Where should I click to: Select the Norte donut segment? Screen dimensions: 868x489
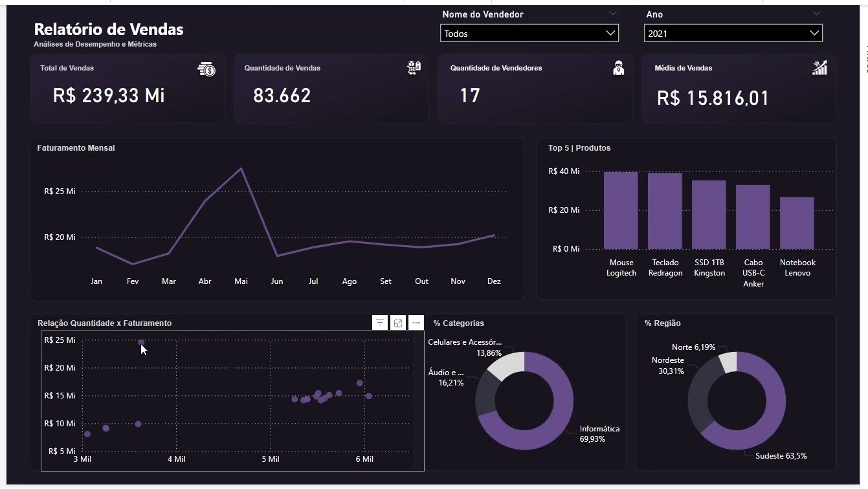(x=728, y=362)
